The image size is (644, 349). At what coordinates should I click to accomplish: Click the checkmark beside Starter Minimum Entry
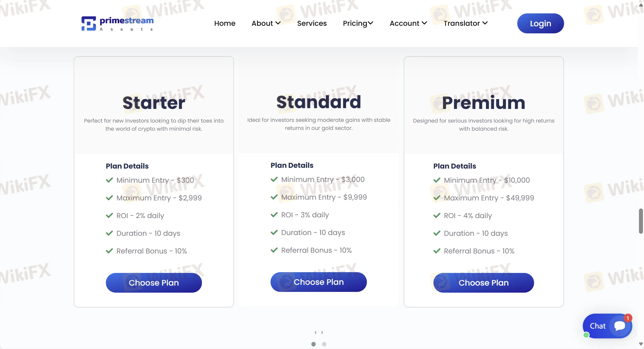point(109,180)
